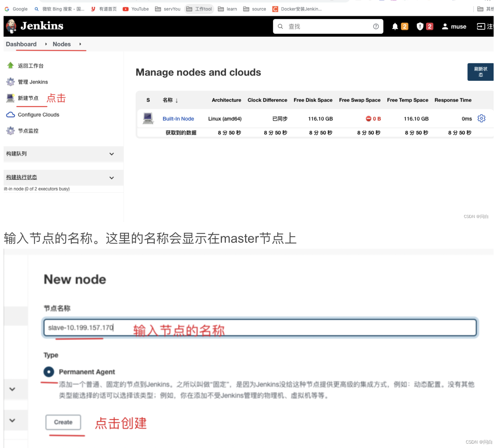Open the muse user profile icon
The image size is (498, 448).
(x=445, y=26)
